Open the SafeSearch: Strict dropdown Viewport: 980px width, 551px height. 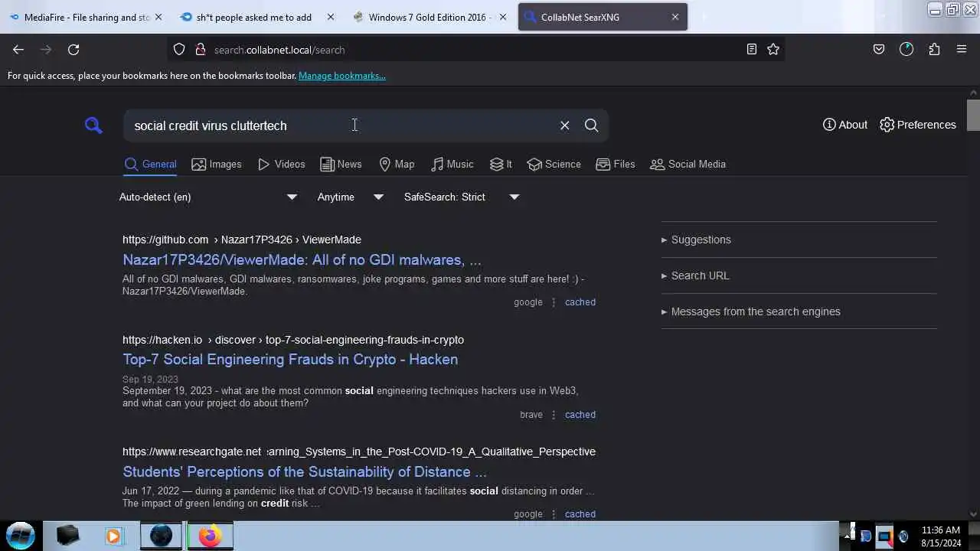pyautogui.click(x=462, y=197)
